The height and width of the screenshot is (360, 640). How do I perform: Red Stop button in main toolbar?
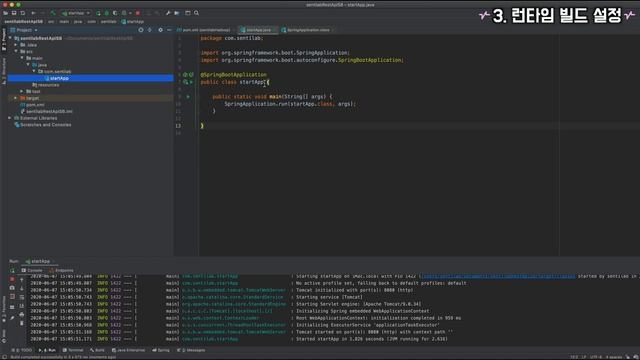click(138, 13)
